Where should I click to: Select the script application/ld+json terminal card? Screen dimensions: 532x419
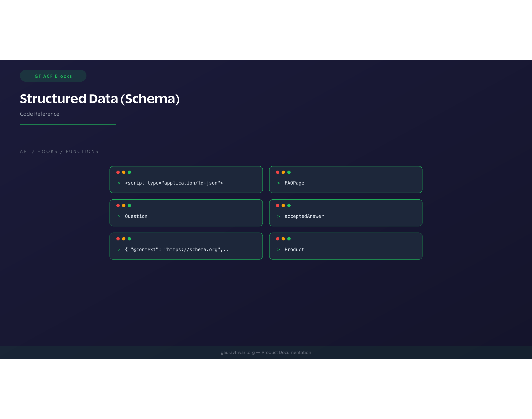pos(186,179)
